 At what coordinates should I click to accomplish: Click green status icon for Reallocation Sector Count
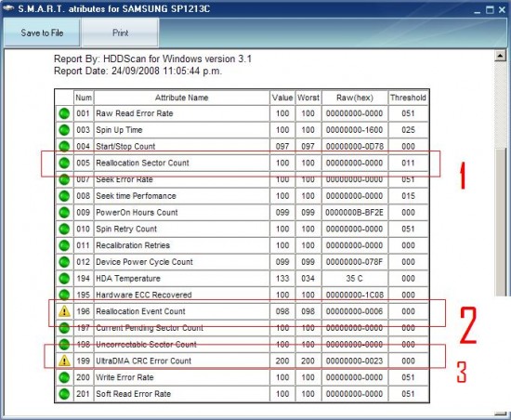click(64, 163)
